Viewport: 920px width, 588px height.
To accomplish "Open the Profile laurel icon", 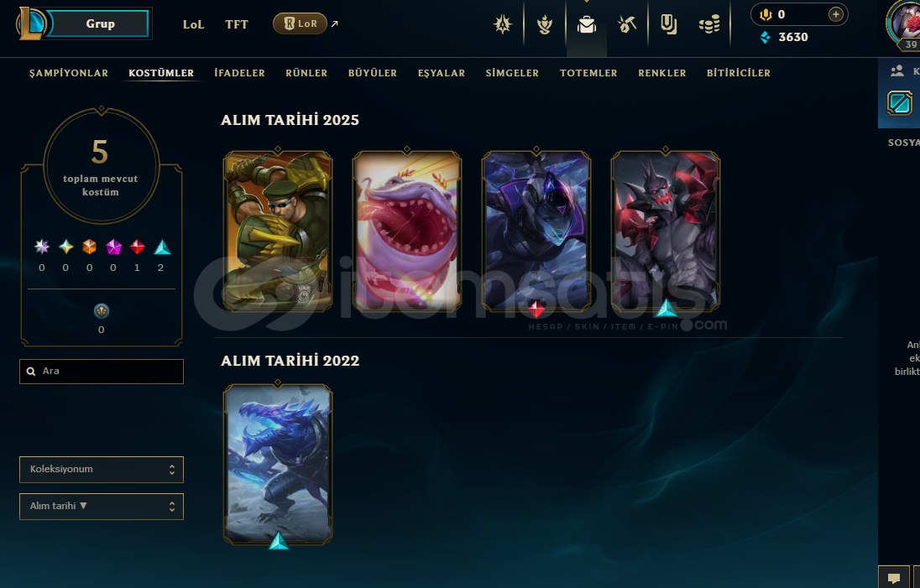I will click(545, 24).
